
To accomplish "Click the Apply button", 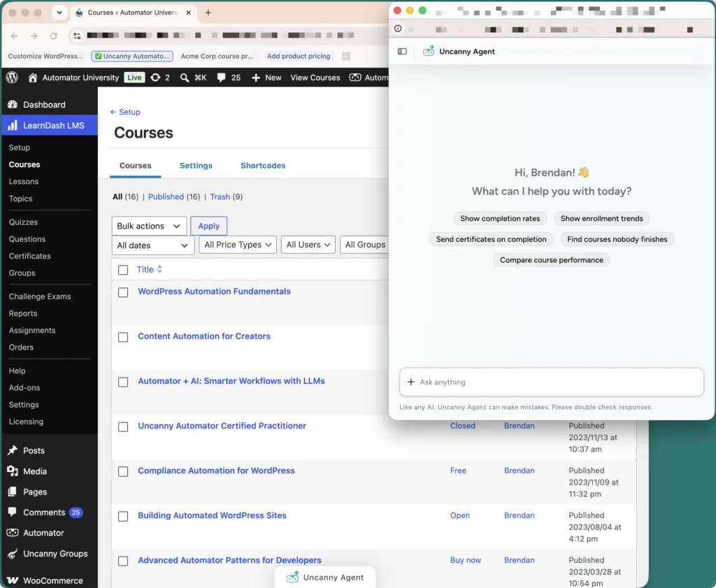I will click(x=208, y=226).
